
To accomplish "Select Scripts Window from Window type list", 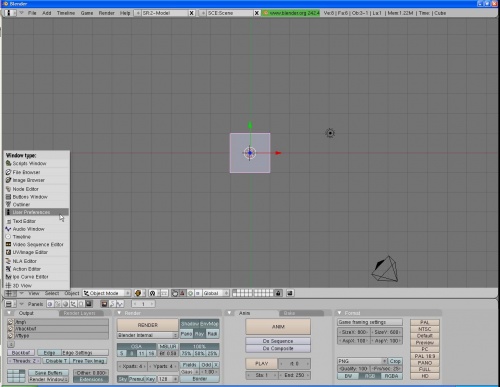I will (x=37, y=164).
